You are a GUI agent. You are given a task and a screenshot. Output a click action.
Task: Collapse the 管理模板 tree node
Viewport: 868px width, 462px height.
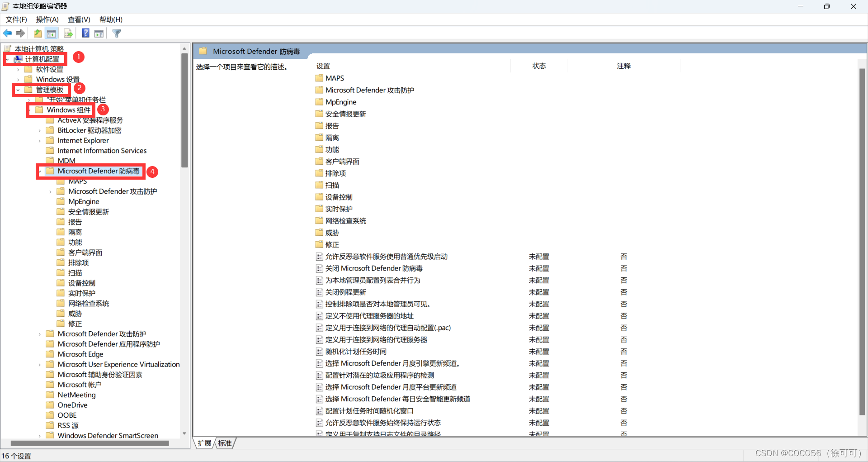click(18, 90)
